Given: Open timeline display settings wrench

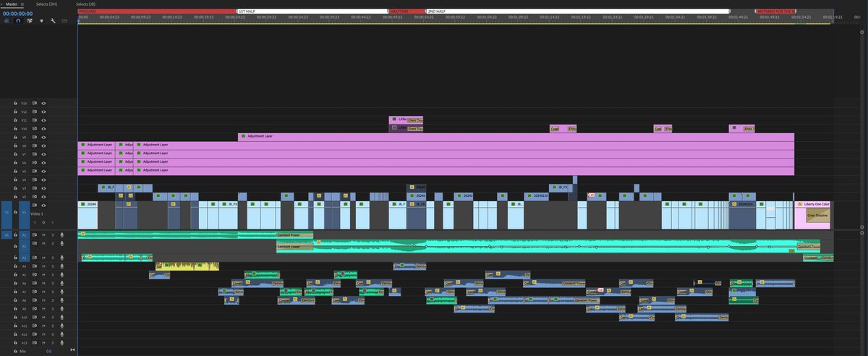Looking at the screenshot, I should (x=53, y=21).
